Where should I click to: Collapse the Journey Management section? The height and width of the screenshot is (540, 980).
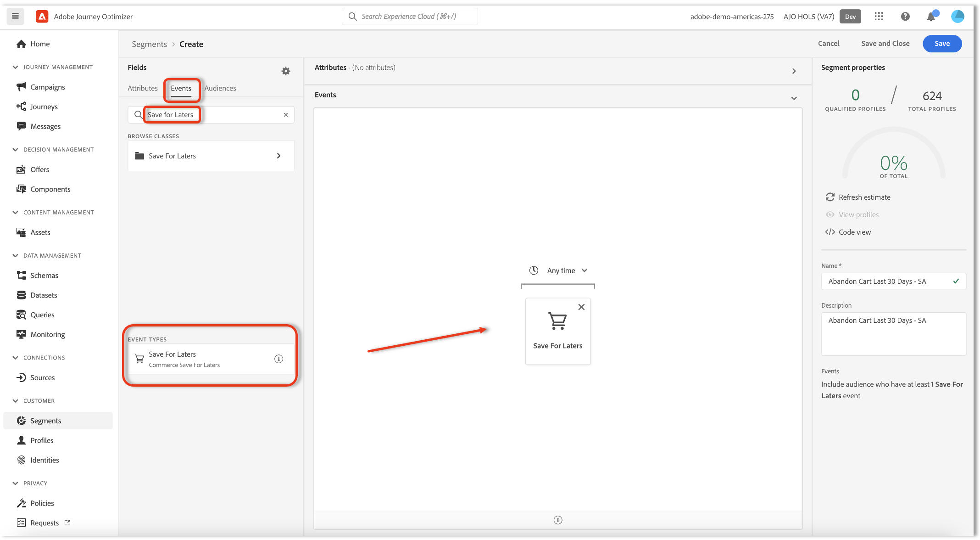15,67
